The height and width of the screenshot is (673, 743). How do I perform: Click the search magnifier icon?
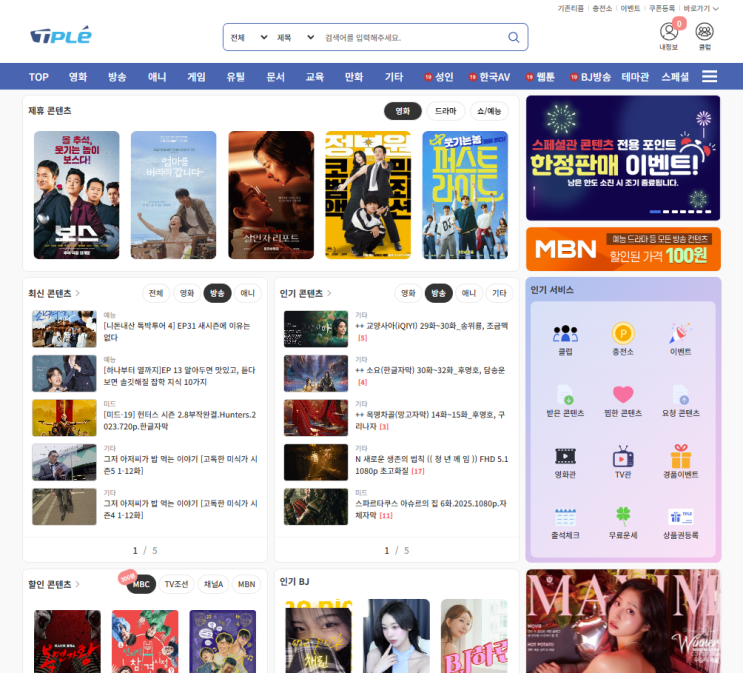coord(514,37)
